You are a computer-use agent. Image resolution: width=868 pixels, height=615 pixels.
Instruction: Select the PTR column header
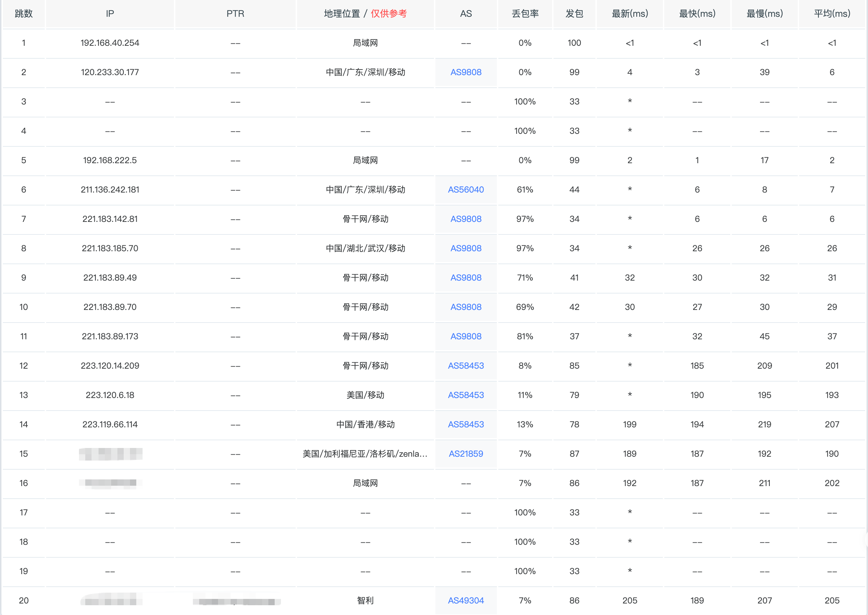coord(235,14)
